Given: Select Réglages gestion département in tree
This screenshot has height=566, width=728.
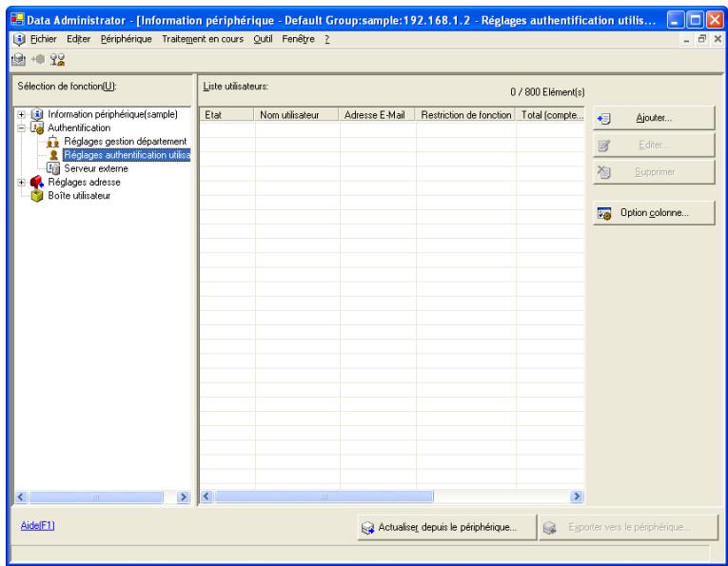Looking at the screenshot, I should point(126,141).
